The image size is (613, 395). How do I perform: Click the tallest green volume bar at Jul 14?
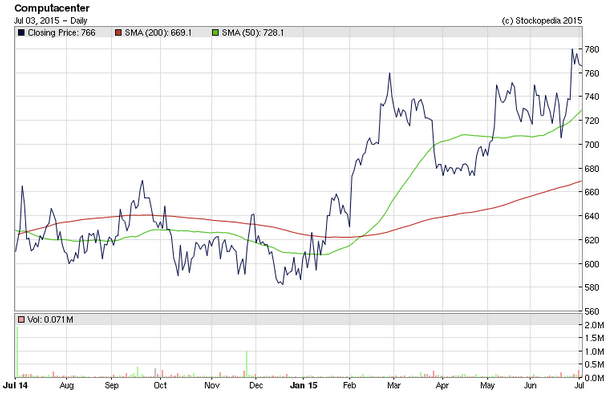tap(18, 352)
